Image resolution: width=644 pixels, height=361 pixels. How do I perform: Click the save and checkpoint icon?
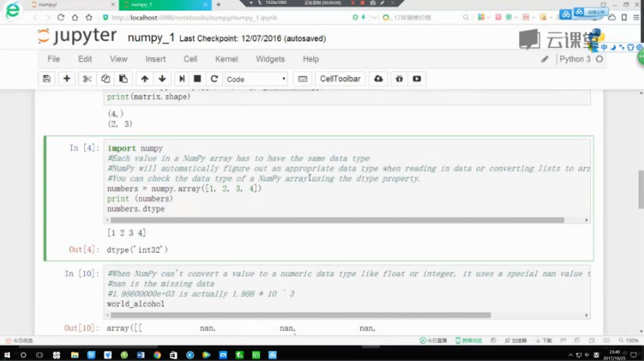tap(47, 79)
